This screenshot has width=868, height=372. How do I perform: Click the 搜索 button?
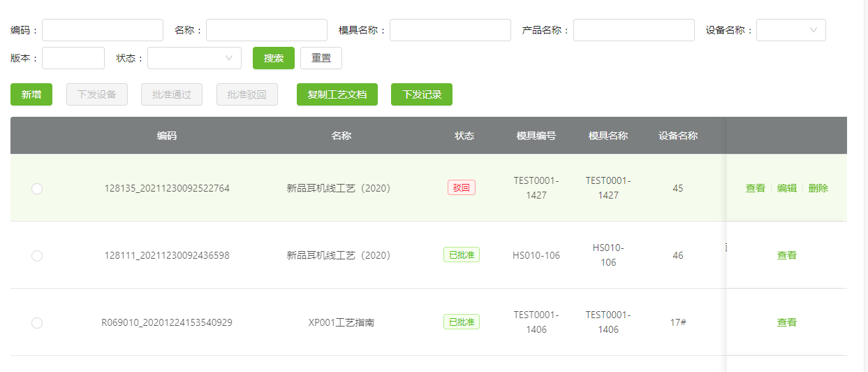[x=274, y=58]
